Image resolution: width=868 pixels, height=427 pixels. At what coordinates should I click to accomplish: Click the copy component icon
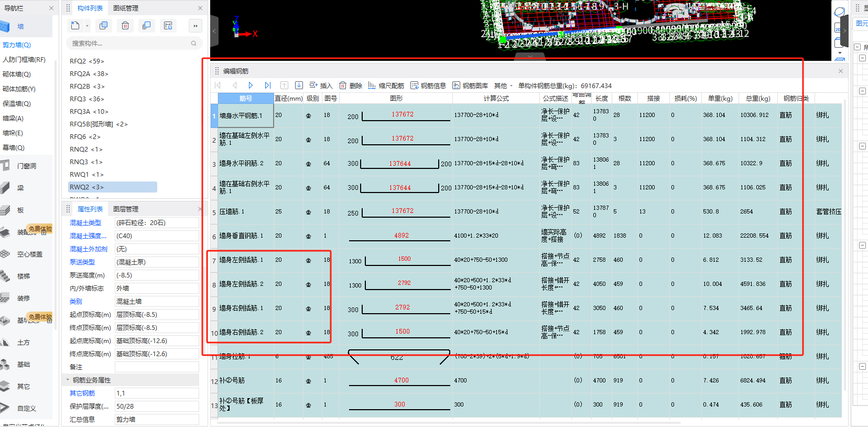coord(104,26)
